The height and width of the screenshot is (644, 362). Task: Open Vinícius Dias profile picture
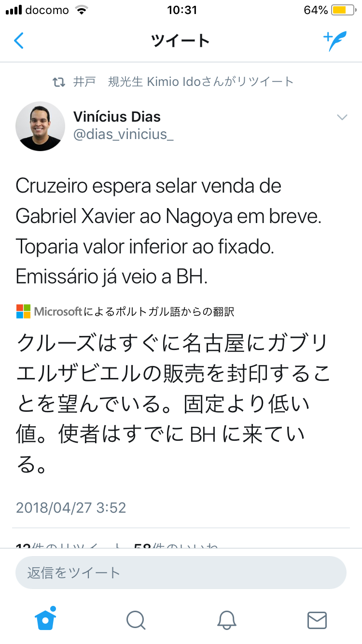tap(40, 126)
